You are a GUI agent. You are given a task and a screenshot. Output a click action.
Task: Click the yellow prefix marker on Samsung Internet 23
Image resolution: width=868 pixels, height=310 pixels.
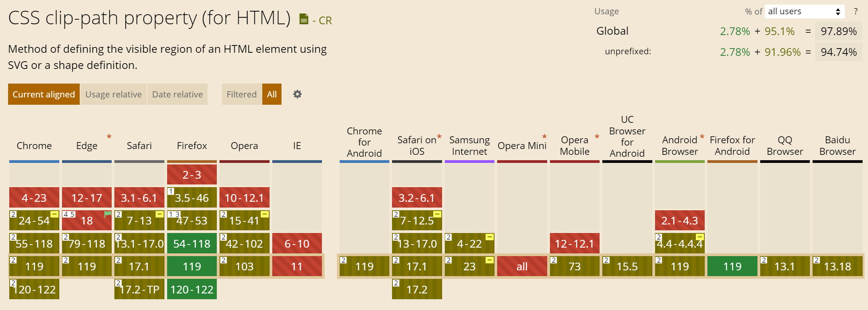(x=489, y=260)
